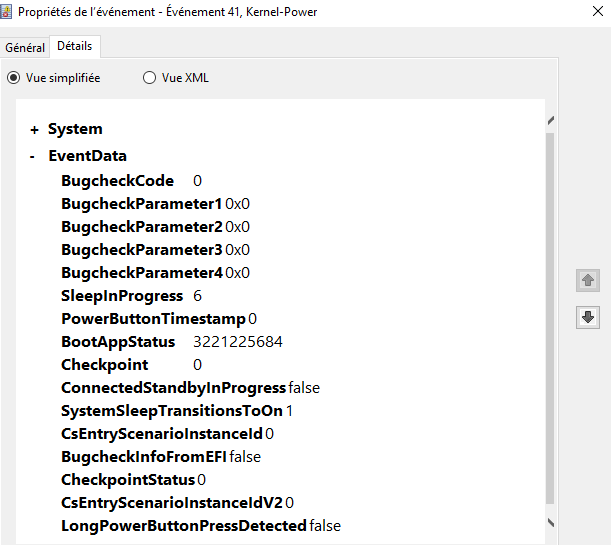Viewport: 611px width, 545px height.
Task: Click scrollbar up arrow at top
Action: (x=550, y=120)
